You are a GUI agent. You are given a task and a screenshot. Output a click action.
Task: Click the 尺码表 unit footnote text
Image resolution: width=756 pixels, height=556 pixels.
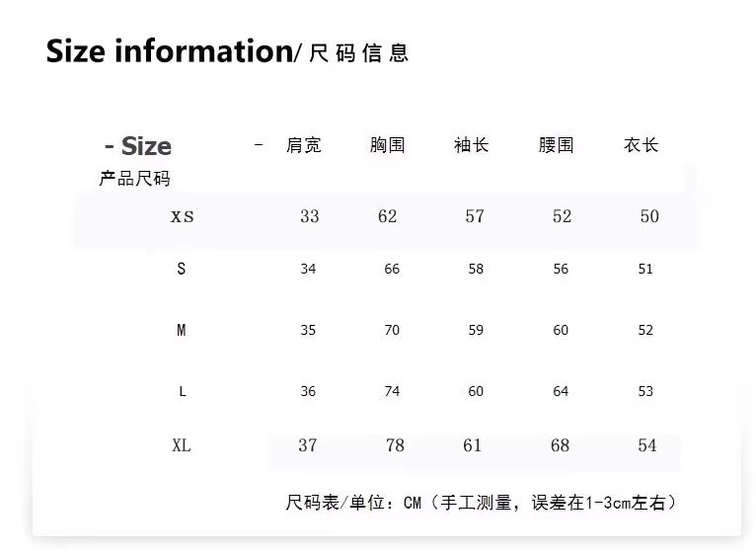point(481,503)
